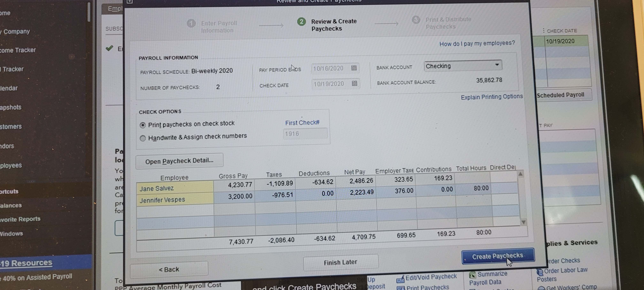644x290 pixels.
Task: Click Open Paycheck Detail button
Action: pyautogui.click(x=179, y=161)
